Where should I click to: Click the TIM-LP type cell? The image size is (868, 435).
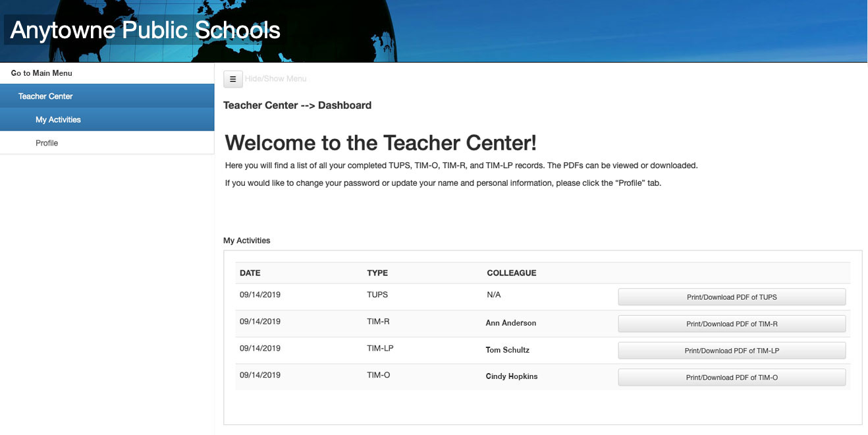point(380,348)
